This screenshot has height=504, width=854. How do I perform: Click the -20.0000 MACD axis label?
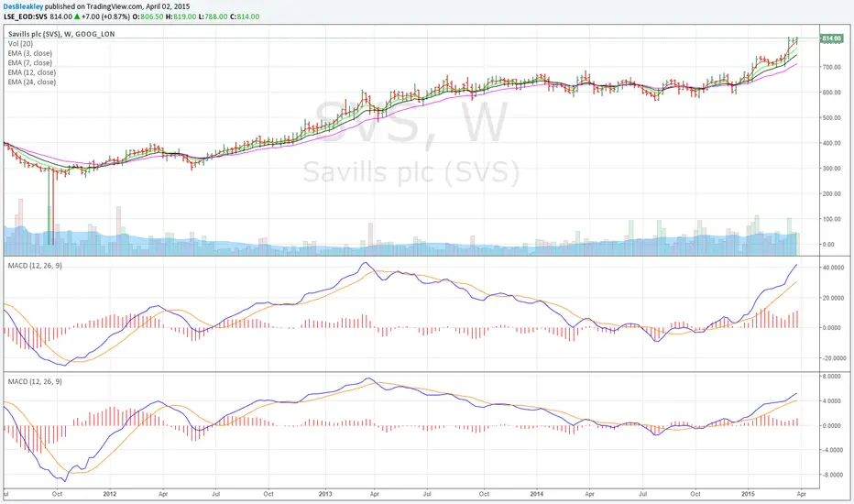834,358
